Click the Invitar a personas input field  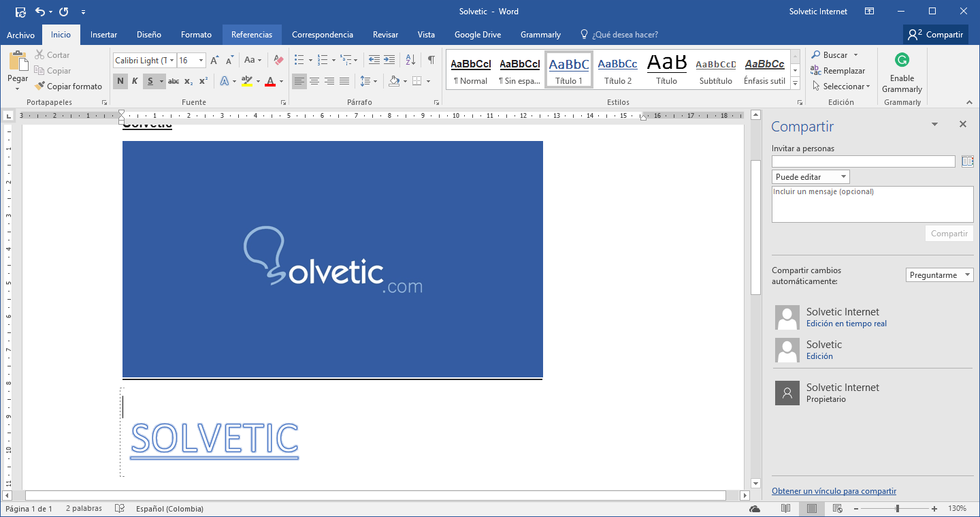pyautogui.click(x=864, y=161)
